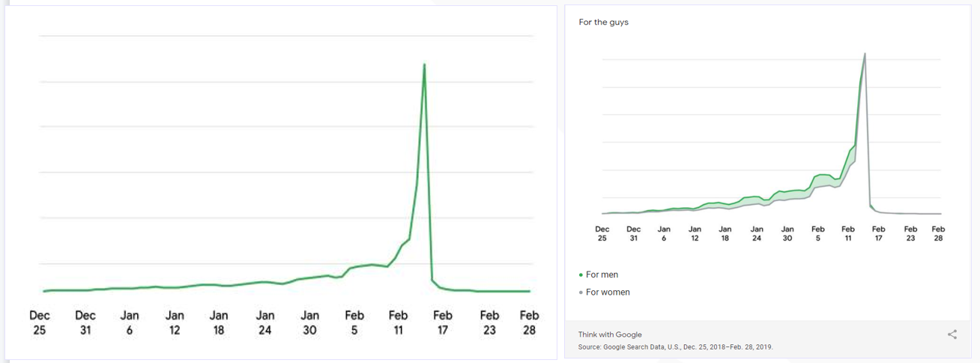Image resolution: width=980 pixels, height=363 pixels.
Task: Click the Google Search Data source text
Action: pos(675,347)
